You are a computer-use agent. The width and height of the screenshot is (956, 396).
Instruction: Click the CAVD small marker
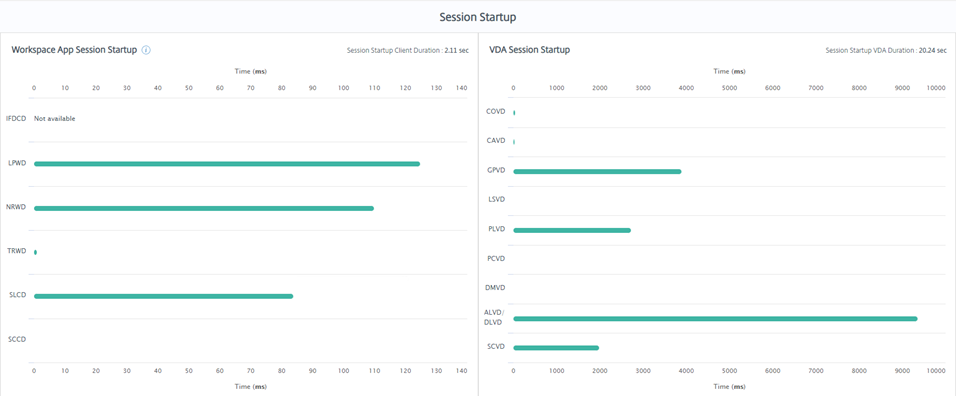(x=514, y=142)
